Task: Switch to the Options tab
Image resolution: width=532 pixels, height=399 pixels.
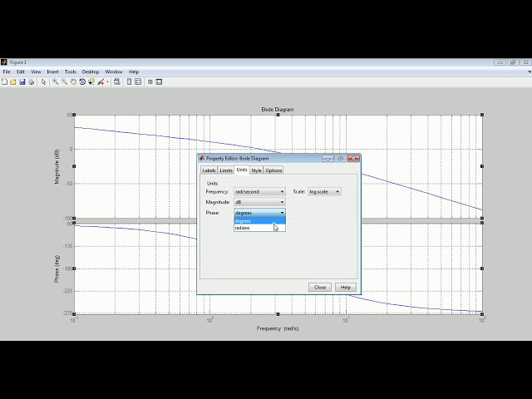Action: coord(273,170)
